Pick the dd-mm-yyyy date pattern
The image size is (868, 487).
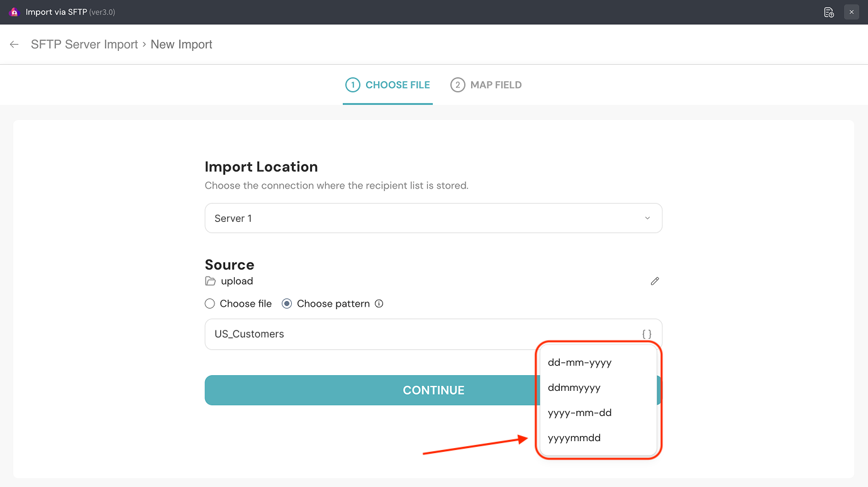click(579, 363)
